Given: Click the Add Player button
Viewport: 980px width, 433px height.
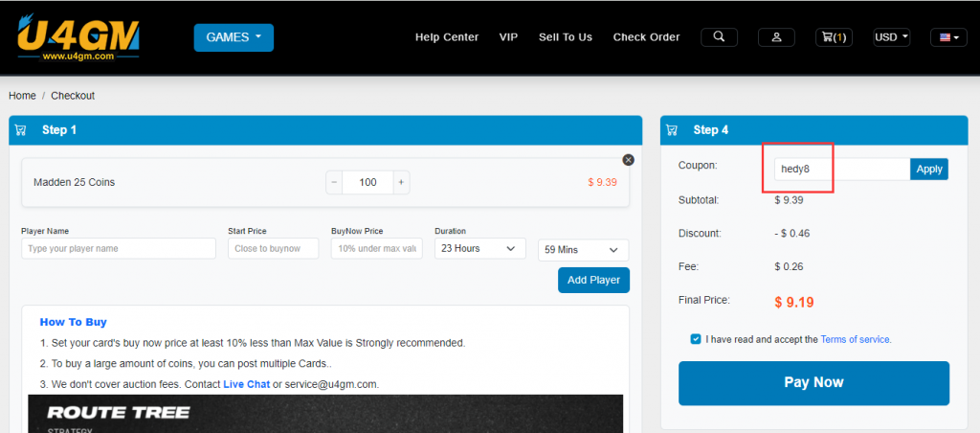Looking at the screenshot, I should 593,280.
